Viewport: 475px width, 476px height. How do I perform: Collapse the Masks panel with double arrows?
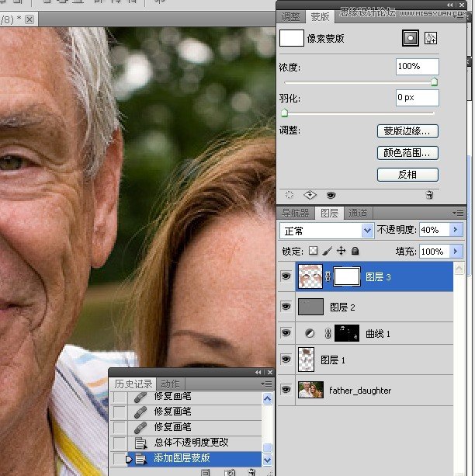(450, 5)
